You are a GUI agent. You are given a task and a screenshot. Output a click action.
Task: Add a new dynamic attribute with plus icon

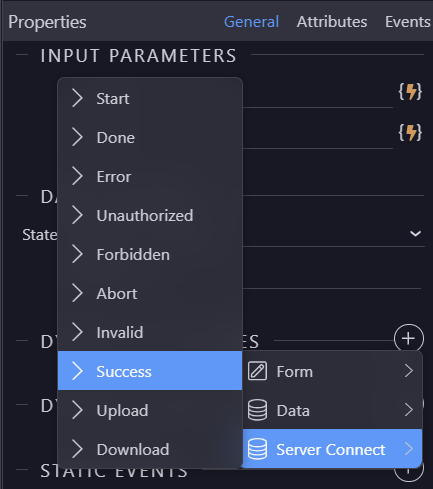409,339
